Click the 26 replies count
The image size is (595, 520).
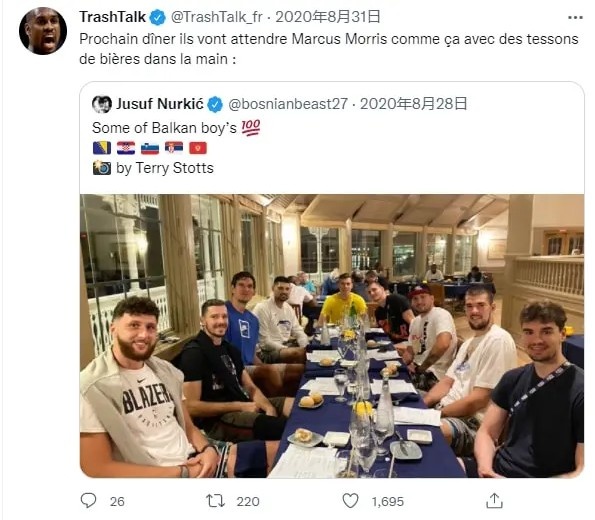[117, 502]
